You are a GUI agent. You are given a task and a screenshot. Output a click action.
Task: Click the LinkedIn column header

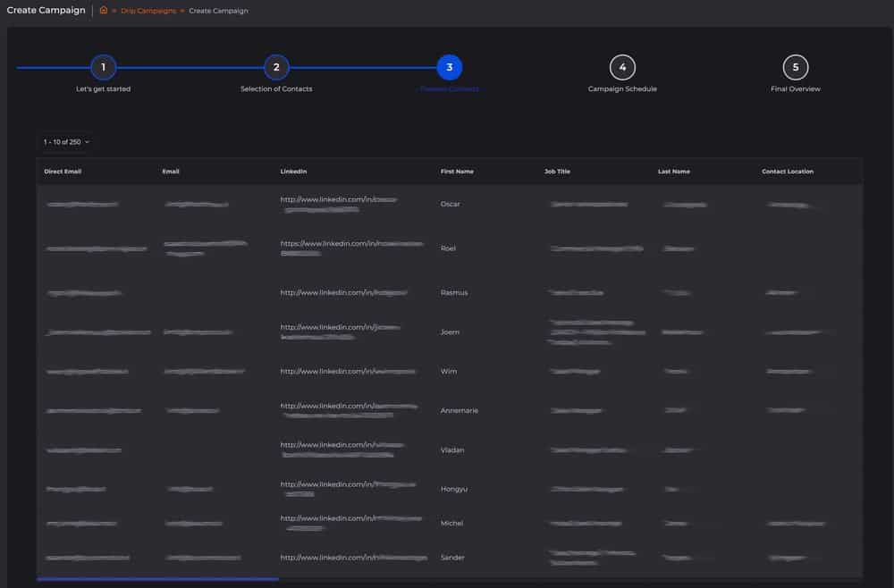click(293, 172)
